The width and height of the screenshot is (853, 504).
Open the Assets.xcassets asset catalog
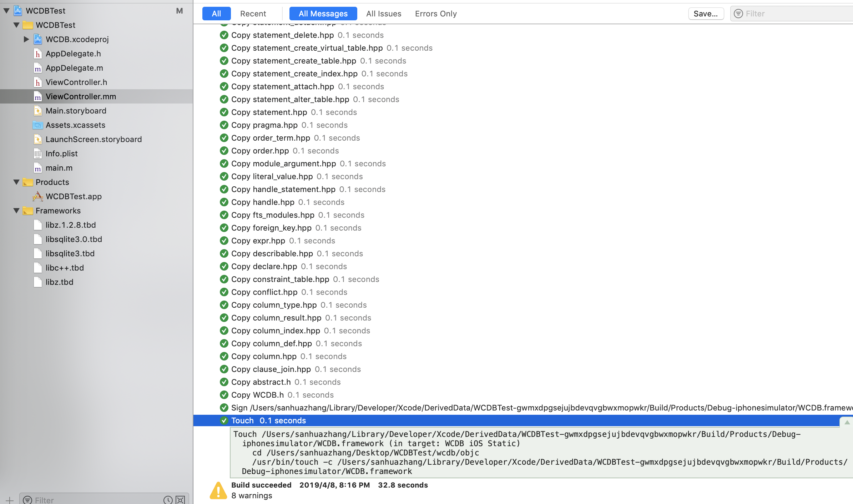[x=76, y=125]
